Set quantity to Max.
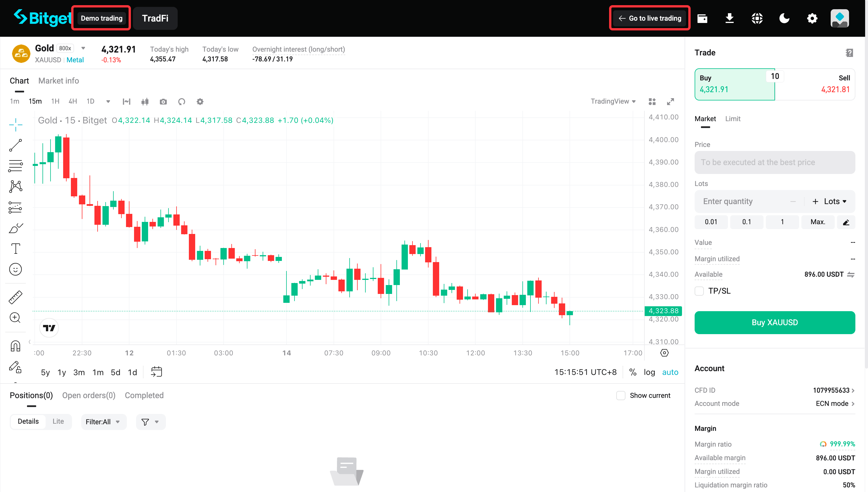The width and height of the screenshot is (868, 492). [x=818, y=222]
